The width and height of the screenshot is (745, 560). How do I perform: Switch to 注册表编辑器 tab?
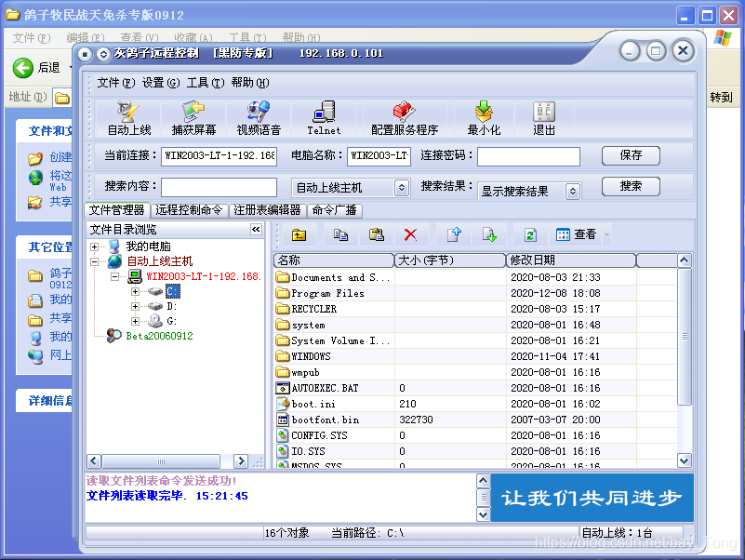pyautogui.click(x=267, y=210)
